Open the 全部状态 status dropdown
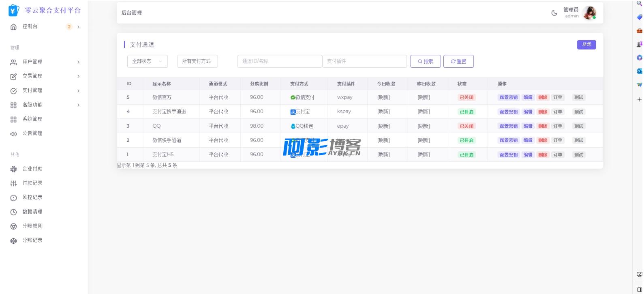This screenshot has width=644, height=294. (147, 61)
